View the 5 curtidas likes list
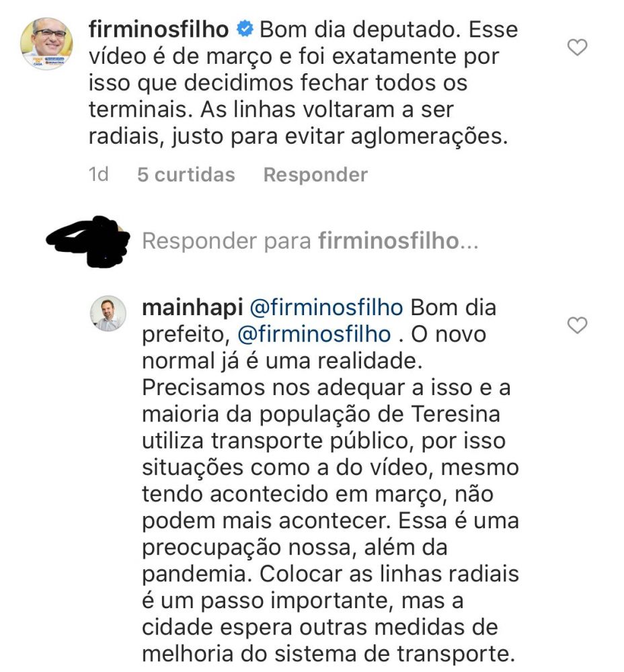The height and width of the screenshot is (672, 624). point(186,175)
